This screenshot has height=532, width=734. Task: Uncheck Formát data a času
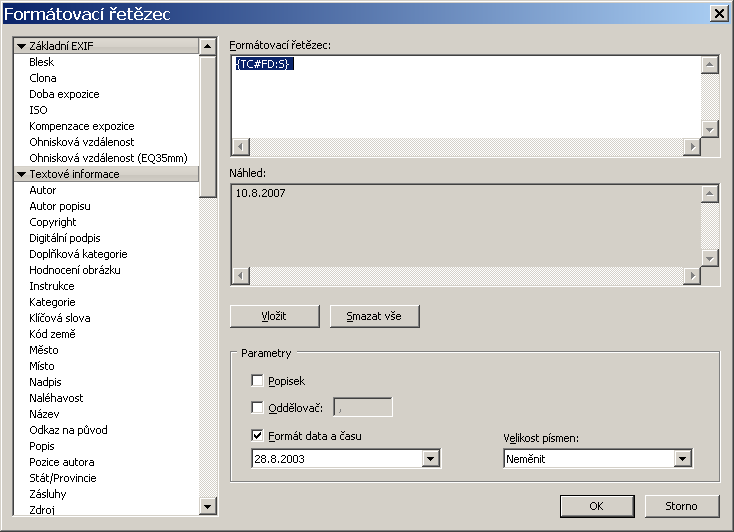[258, 435]
